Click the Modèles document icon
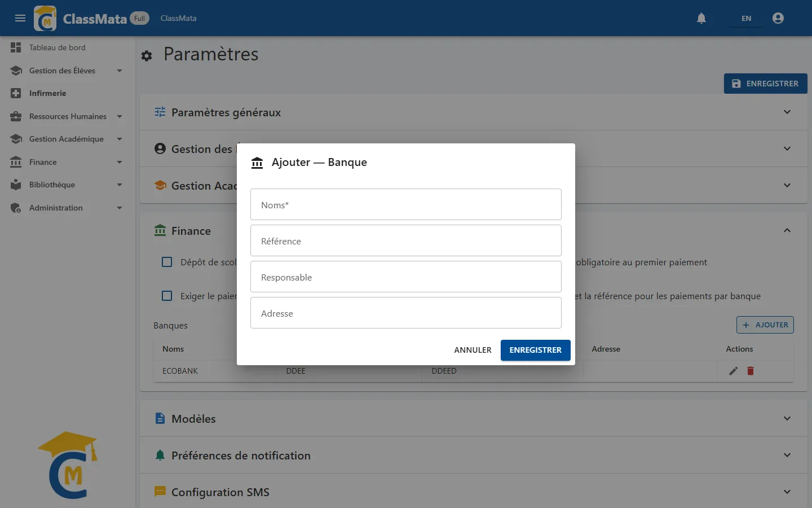Image resolution: width=812 pixels, height=508 pixels. click(x=160, y=418)
